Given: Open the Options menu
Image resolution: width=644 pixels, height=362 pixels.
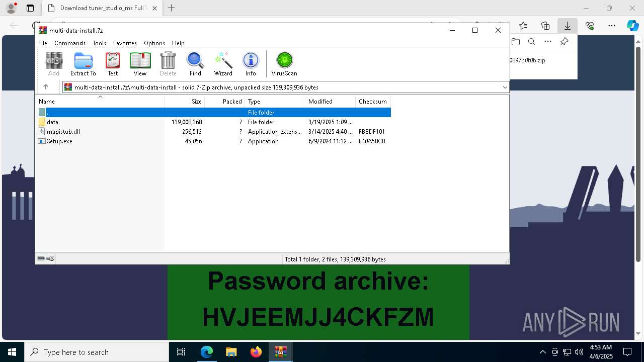Looking at the screenshot, I should (x=154, y=43).
